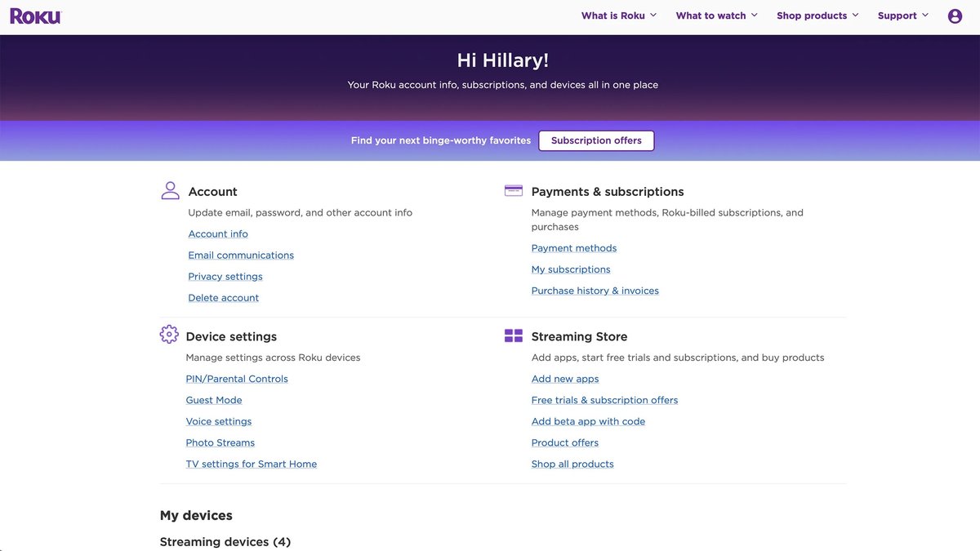This screenshot has width=980, height=551.
Task: Click the Streaming Store grid icon
Action: click(513, 334)
